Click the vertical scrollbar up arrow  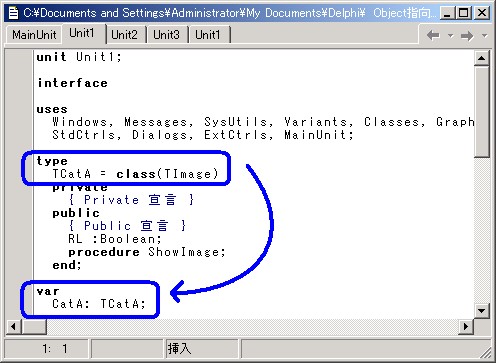[x=481, y=58]
